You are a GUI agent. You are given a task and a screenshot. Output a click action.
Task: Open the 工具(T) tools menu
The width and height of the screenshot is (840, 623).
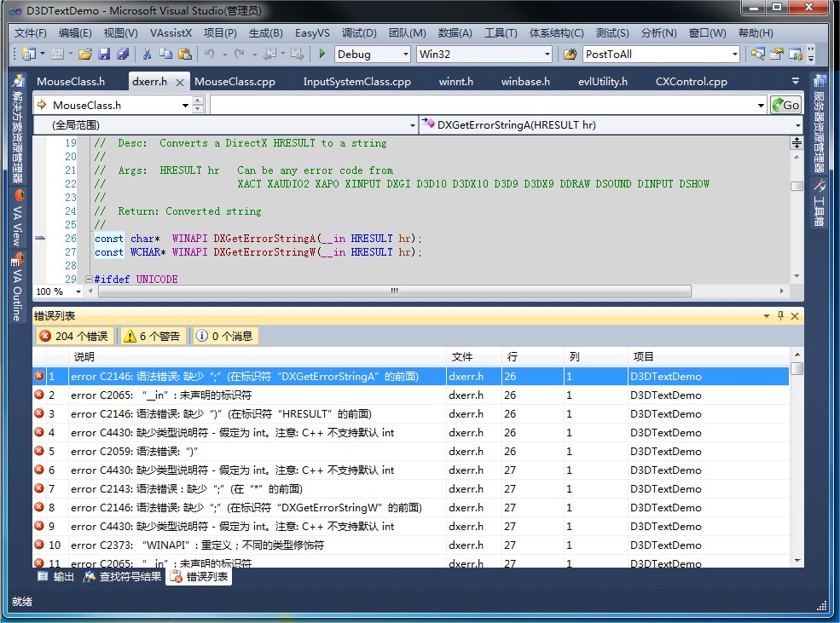click(501, 32)
